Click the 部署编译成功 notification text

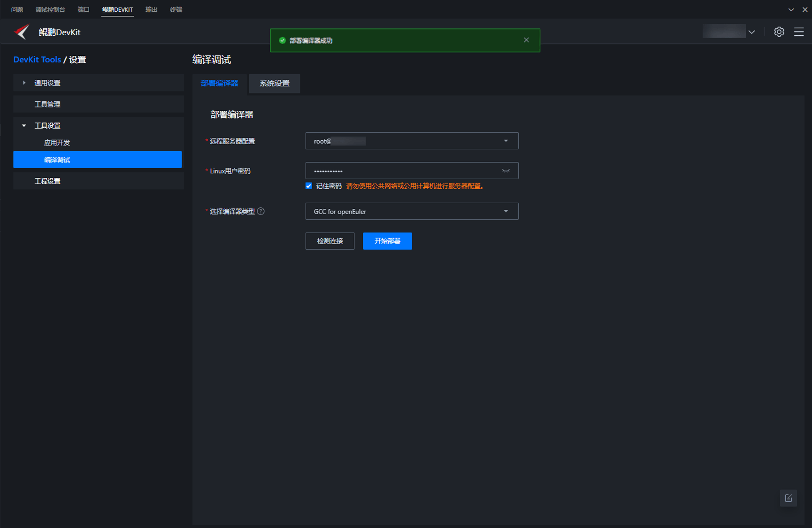click(x=311, y=40)
